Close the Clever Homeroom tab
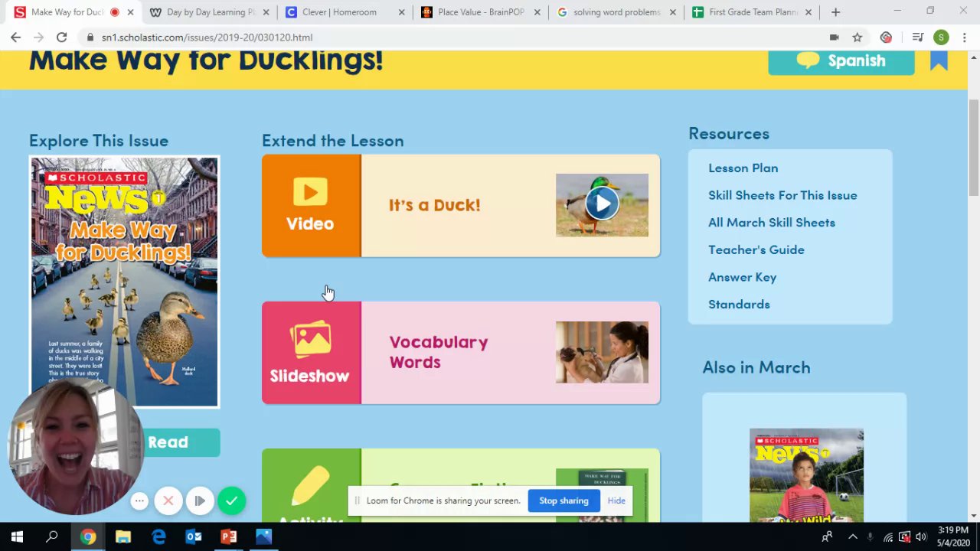 tap(401, 12)
